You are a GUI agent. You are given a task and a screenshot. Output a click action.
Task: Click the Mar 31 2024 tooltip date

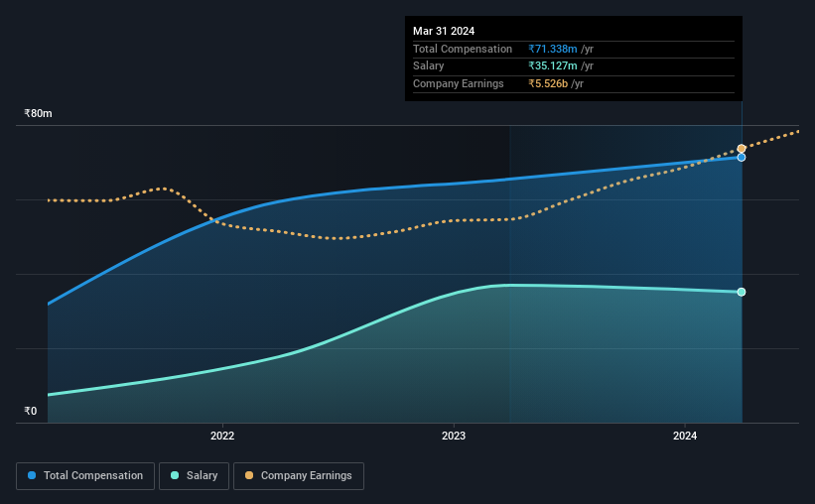(x=444, y=31)
